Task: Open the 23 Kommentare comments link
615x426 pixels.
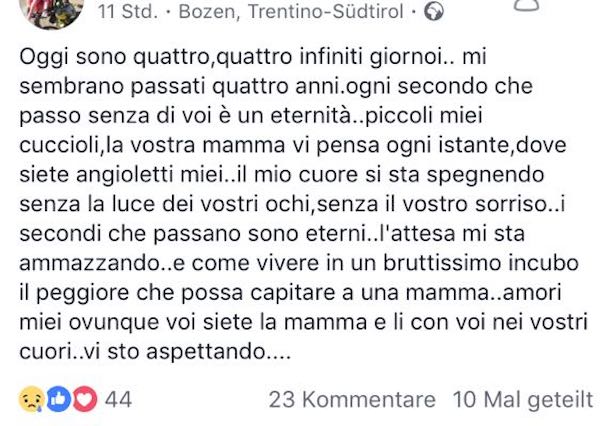Action: (352, 400)
